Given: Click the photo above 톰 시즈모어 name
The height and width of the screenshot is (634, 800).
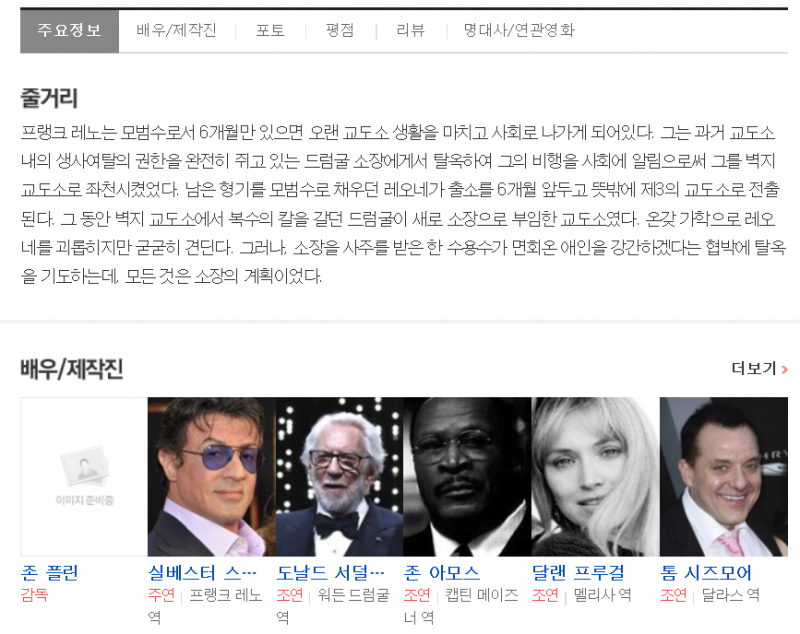Looking at the screenshot, I should point(723,476).
